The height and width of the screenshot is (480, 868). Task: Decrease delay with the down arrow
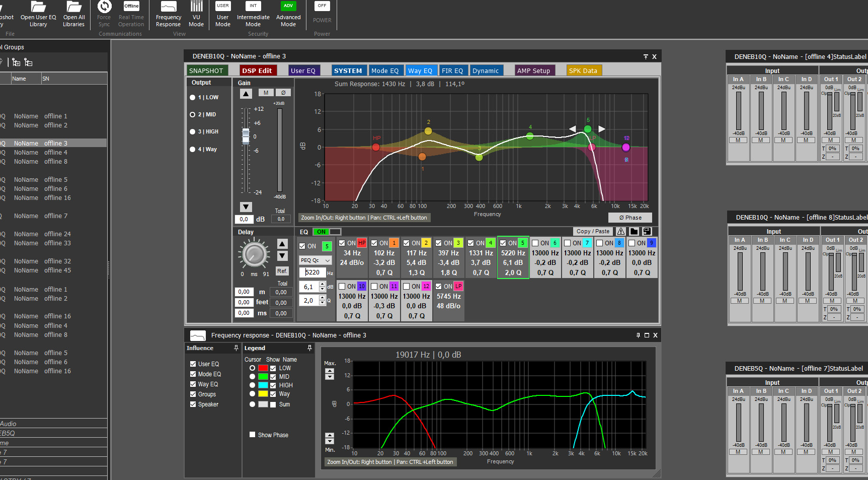coord(282,256)
